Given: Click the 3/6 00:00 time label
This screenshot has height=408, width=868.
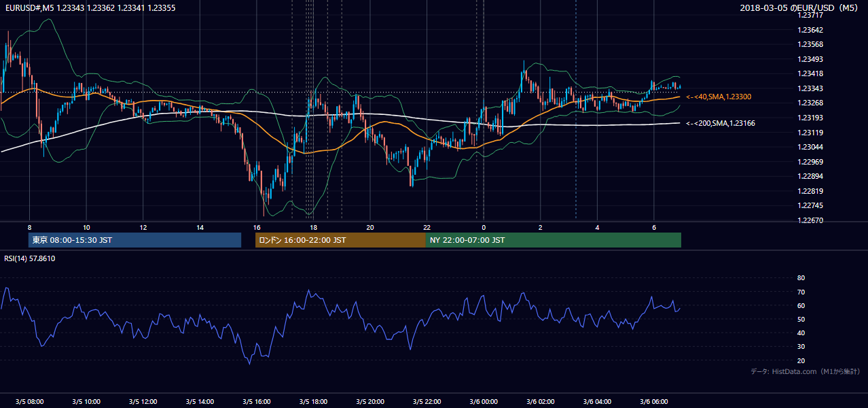Looking at the screenshot, I should (484, 401).
